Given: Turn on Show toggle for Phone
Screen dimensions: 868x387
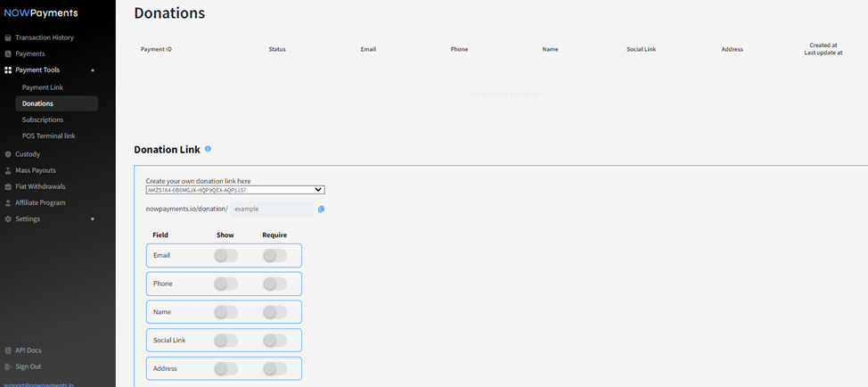Looking at the screenshot, I should click(225, 284).
